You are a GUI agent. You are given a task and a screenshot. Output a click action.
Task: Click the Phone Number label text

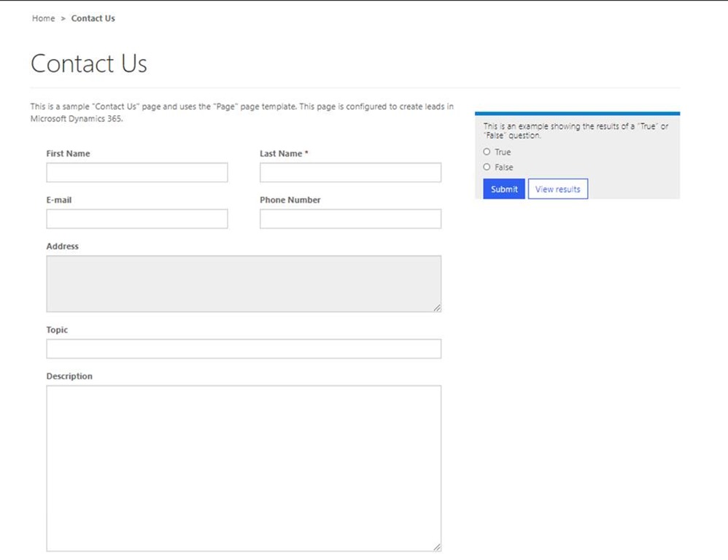click(290, 200)
